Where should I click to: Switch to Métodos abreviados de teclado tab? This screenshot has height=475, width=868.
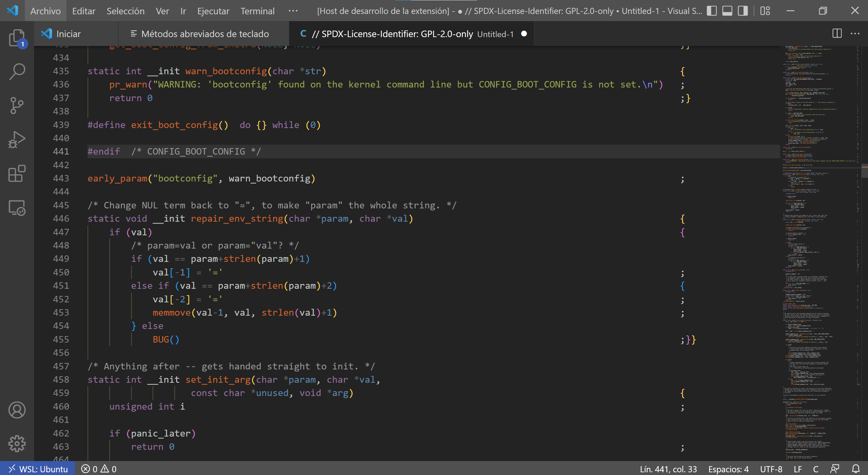pos(204,34)
